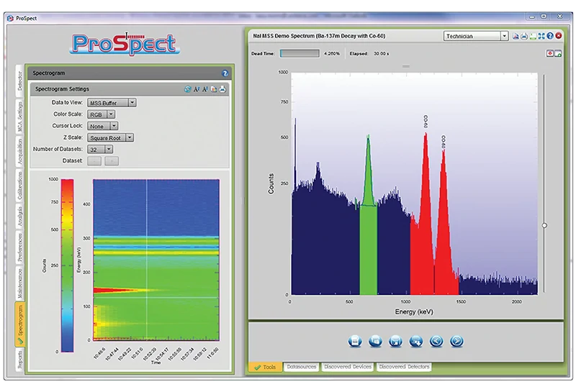Click the Dead Time progress bar
Image resolution: width=576 pixels, height=392 pixels.
[x=300, y=54]
